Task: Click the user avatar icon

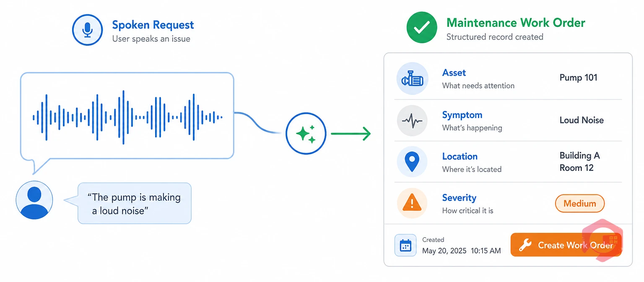Action: (34, 201)
